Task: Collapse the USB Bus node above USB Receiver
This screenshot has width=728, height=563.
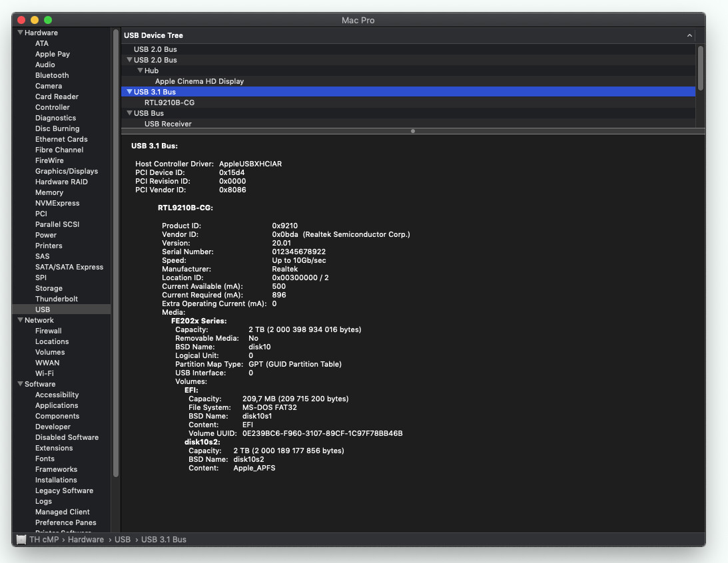Action: pyautogui.click(x=129, y=113)
